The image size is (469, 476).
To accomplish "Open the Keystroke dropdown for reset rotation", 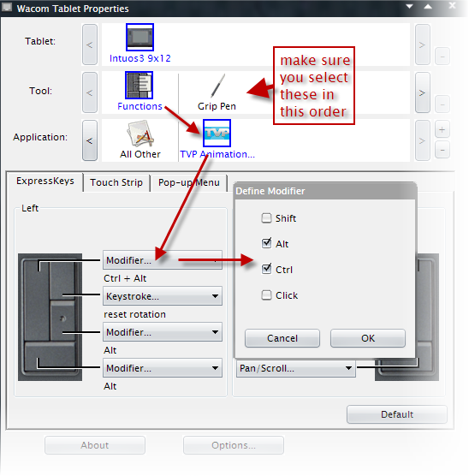I will tap(163, 296).
